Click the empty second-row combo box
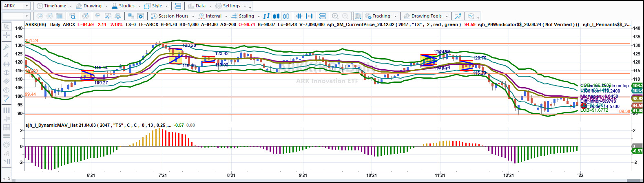The image size is (644, 183). click(16, 16)
